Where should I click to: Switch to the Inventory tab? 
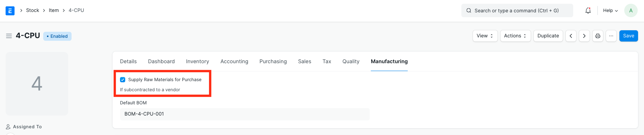point(198,61)
